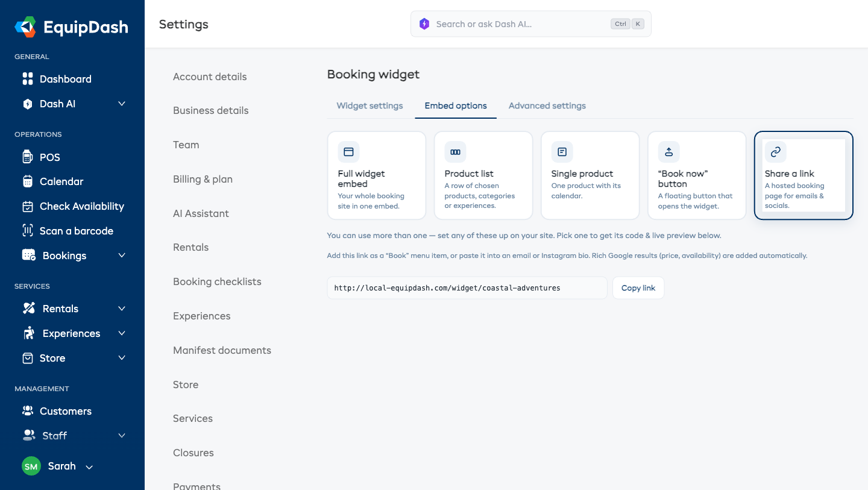The height and width of the screenshot is (490, 868).
Task: Open Store in the settings list
Action: [x=186, y=385]
